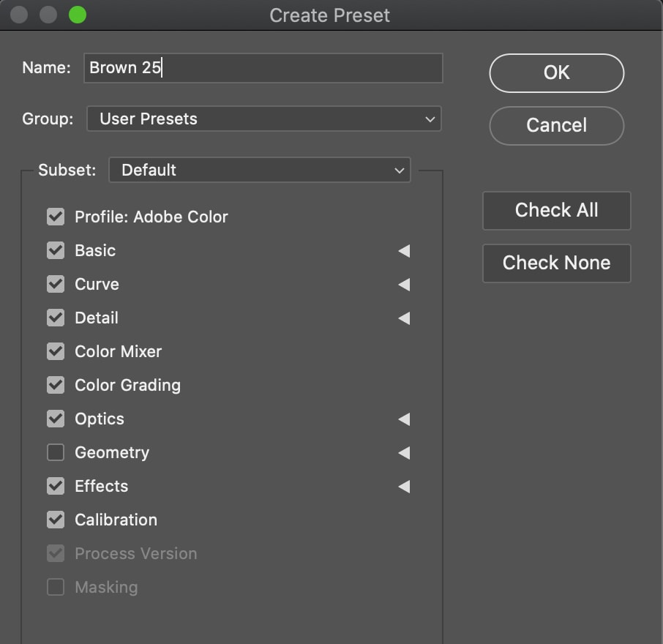Expand the Basic settings disclosure triangle
Screen dimensions: 663x644
coord(404,251)
